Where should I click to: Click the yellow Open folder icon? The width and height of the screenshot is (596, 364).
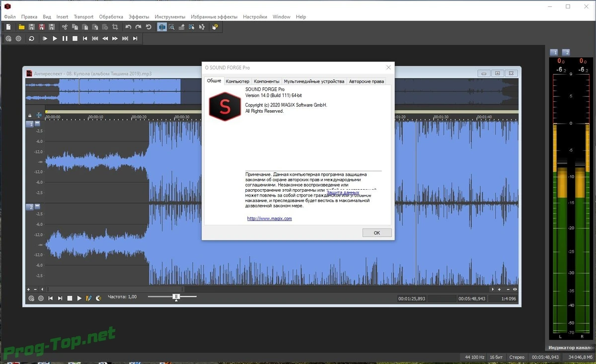[x=22, y=27]
